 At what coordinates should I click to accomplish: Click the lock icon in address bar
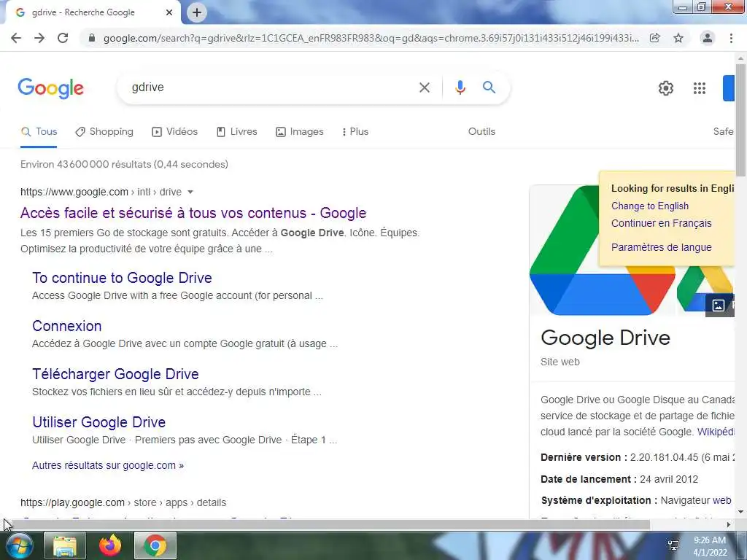(x=92, y=38)
